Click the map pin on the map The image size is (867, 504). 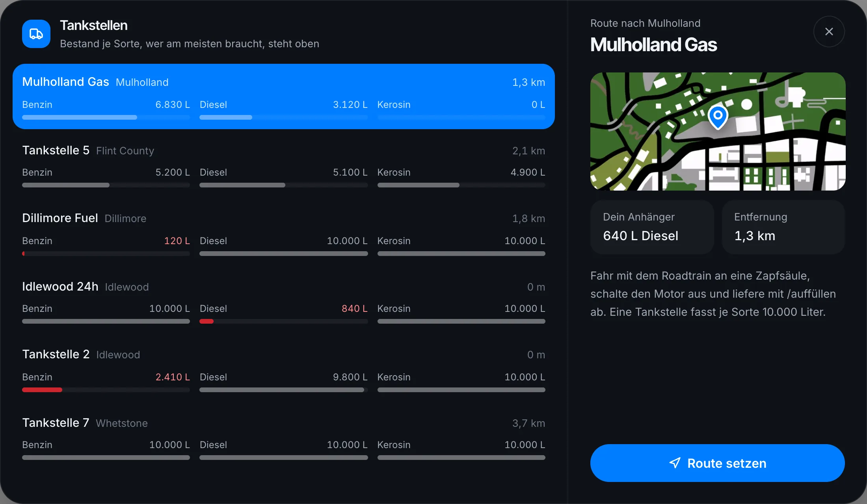coord(718,117)
